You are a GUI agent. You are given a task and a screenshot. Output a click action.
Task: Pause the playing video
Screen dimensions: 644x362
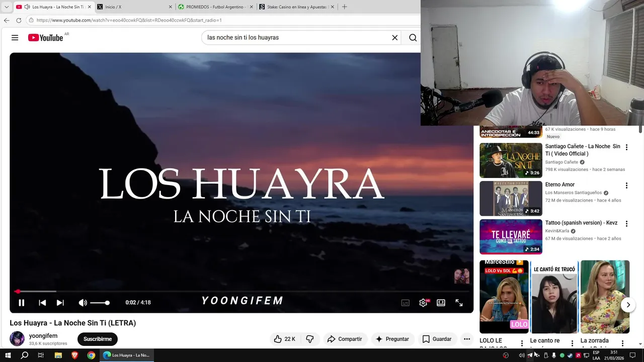tap(22, 303)
